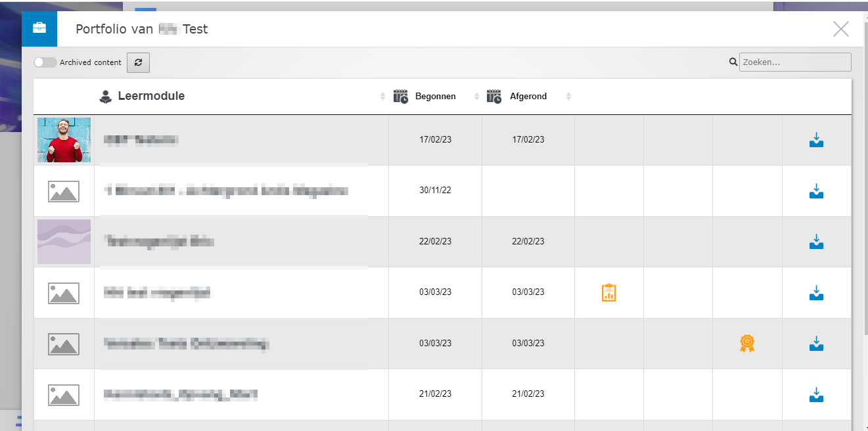Screen dimensions: 868x431
Task: Sort by the Begonnen column
Action: pos(435,97)
